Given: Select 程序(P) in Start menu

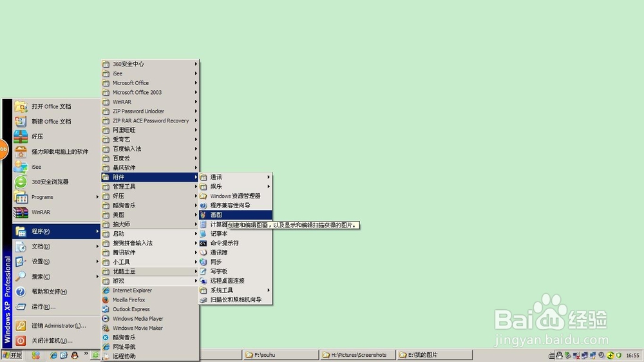Looking at the screenshot, I should coord(56,231).
